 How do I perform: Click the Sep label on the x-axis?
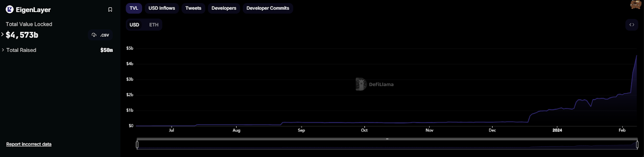301,130
